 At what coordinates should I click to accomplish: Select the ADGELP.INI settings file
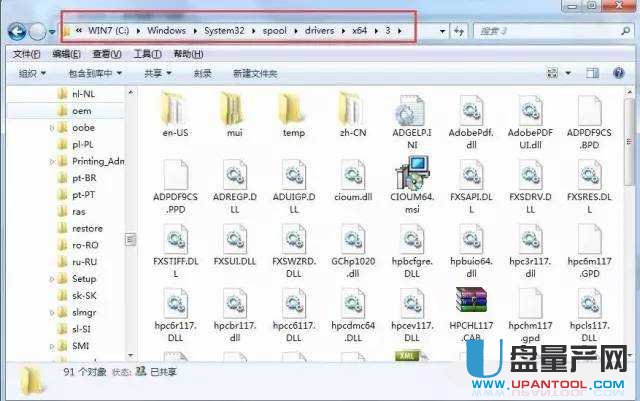click(x=411, y=113)
